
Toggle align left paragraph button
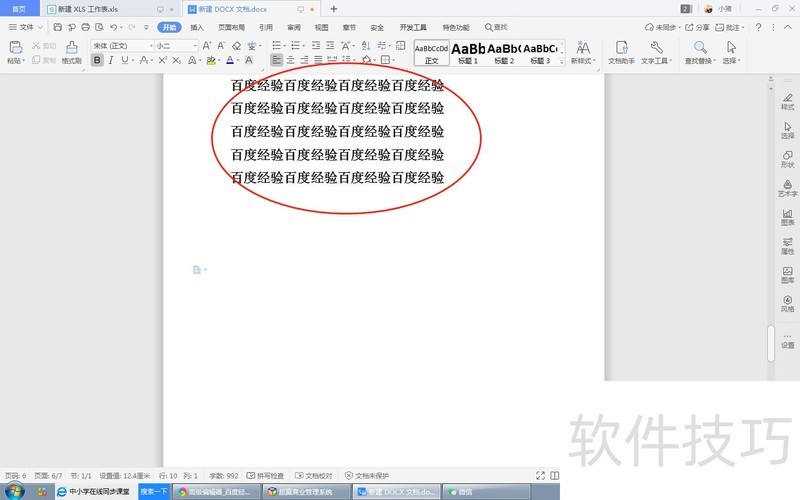click(x=276, y=60)
